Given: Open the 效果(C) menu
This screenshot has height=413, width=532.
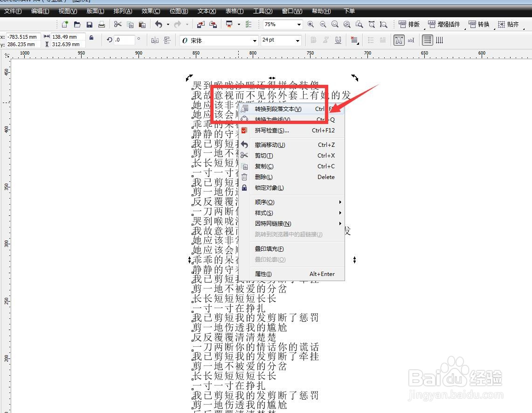Looking at the screenshot, I should (151, 11).
